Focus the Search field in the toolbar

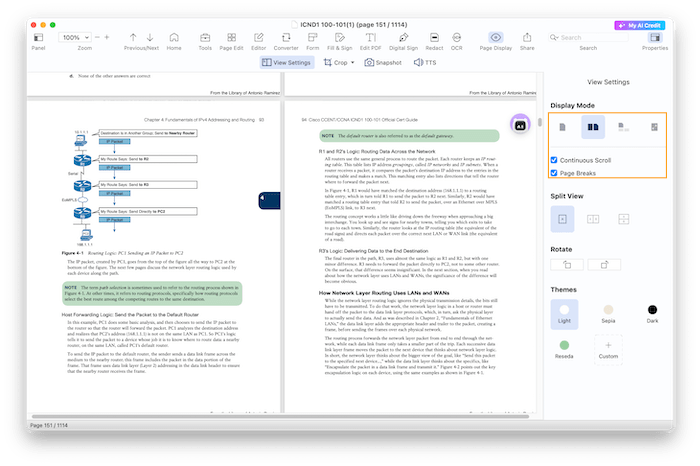588,37
